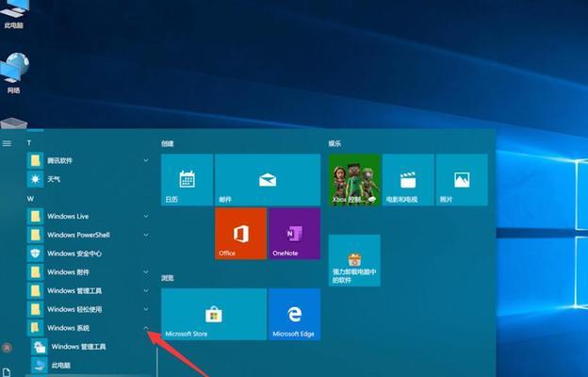588x377 pixels.
Task: Launch the OneNote tile
Action: 294,234
